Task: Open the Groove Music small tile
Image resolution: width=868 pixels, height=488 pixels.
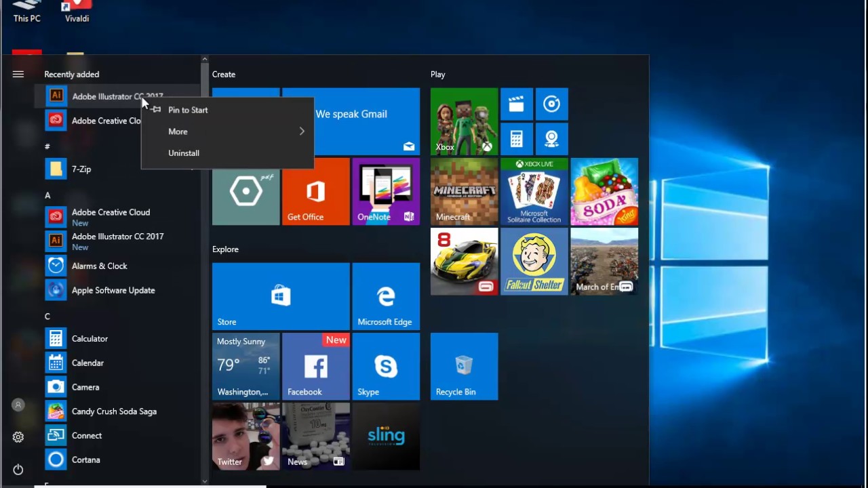Action: click(551, 104)
